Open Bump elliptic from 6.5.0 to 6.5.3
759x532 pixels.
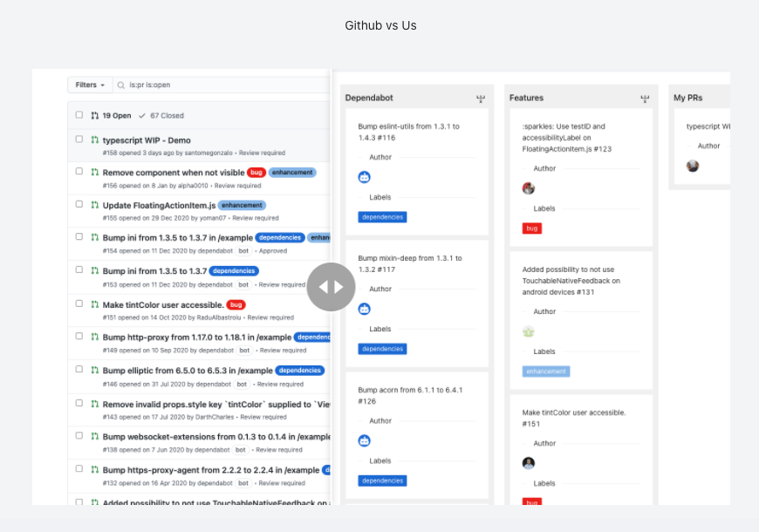188,371
